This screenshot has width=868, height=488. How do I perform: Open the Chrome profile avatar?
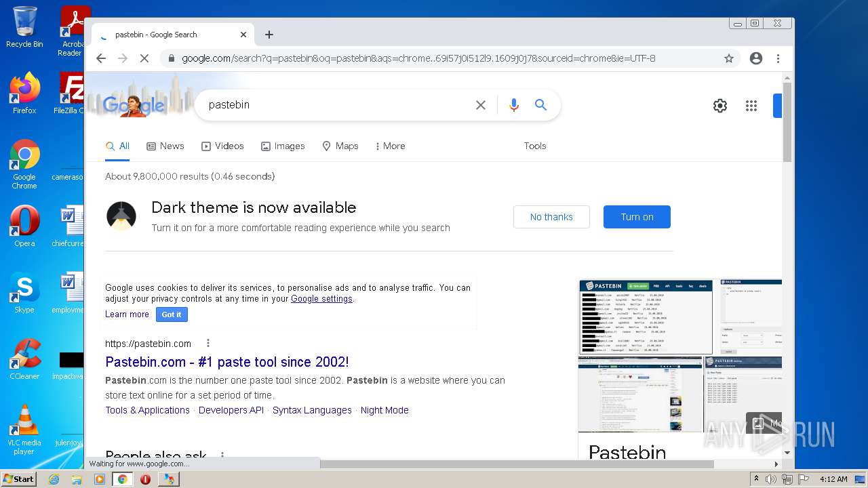756,58
